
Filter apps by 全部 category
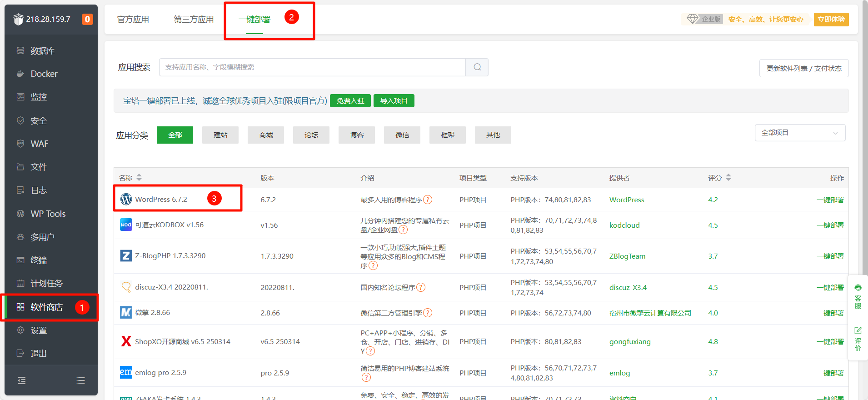point(175,135)
